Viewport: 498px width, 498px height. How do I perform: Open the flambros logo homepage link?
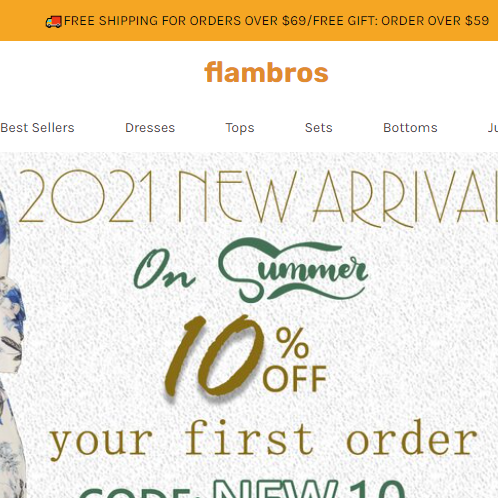click(x=266, y=72)
